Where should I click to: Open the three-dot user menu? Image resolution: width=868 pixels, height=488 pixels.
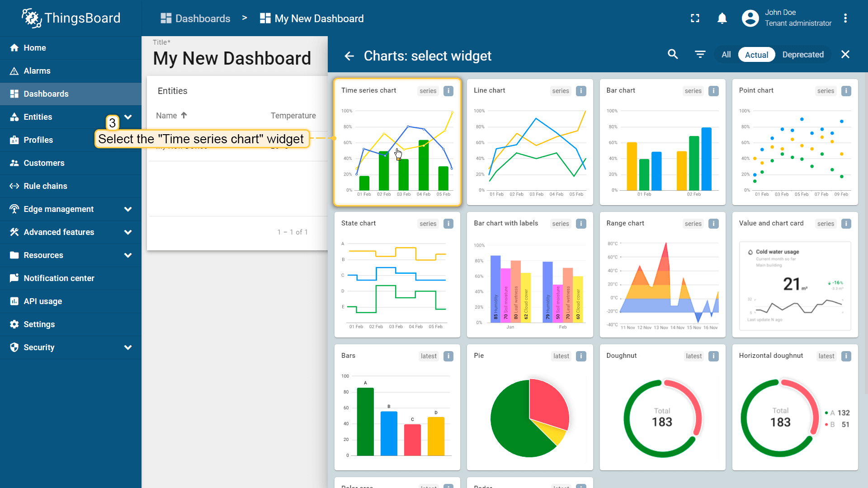tap(845, 18)
